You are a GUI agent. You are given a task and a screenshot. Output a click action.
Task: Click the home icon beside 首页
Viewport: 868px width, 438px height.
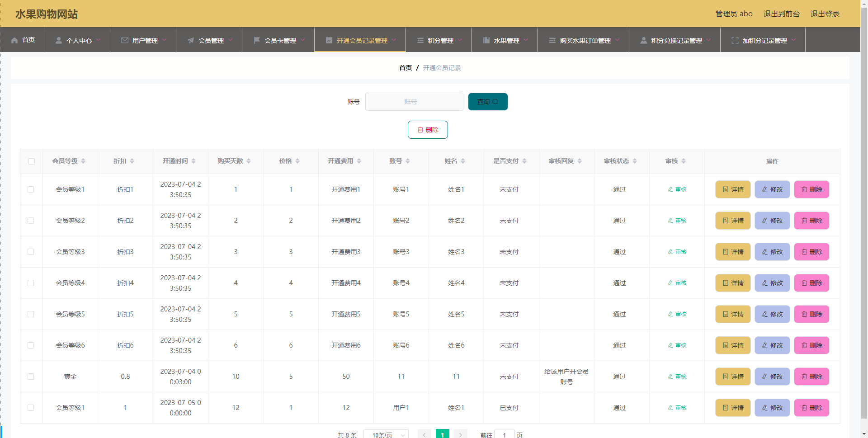coord(14,40)
